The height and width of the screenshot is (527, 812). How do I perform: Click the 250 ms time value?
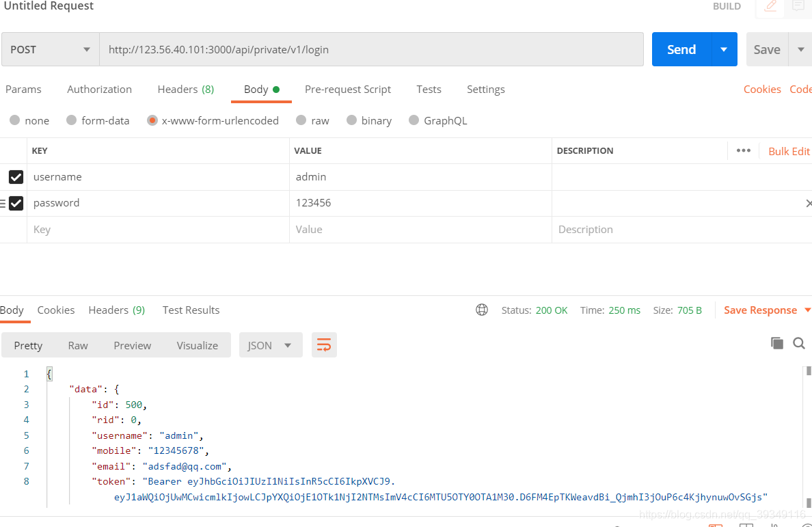pos(625,310)
